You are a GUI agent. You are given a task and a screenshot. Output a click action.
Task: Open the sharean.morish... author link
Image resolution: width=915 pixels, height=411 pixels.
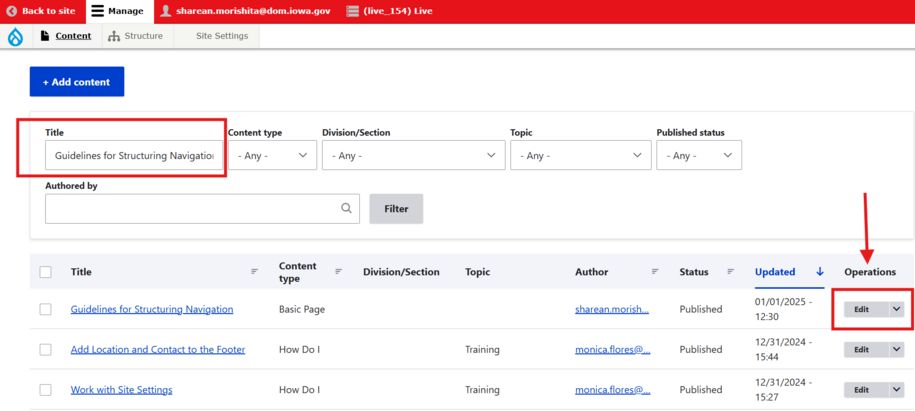coord(612,309)
